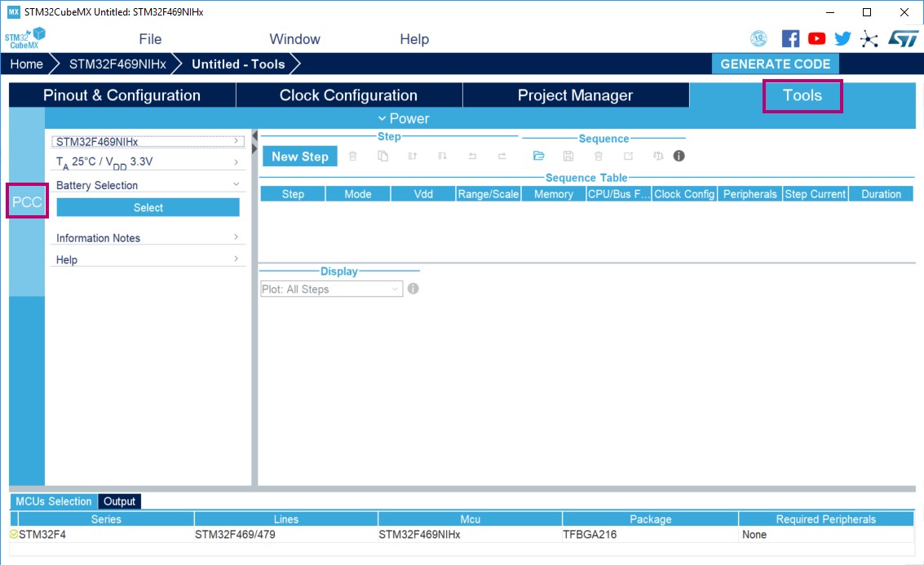Open the Window menu

coord(294,39)
